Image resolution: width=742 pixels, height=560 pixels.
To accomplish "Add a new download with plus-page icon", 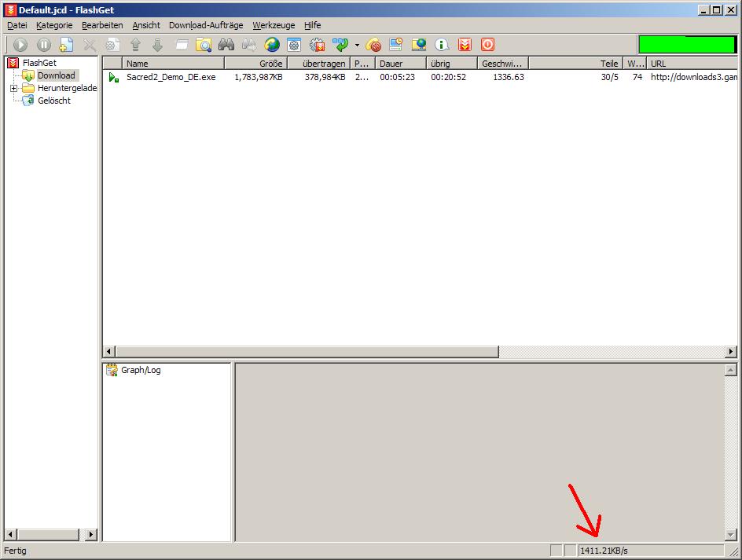I will click(x=66, y=45).
